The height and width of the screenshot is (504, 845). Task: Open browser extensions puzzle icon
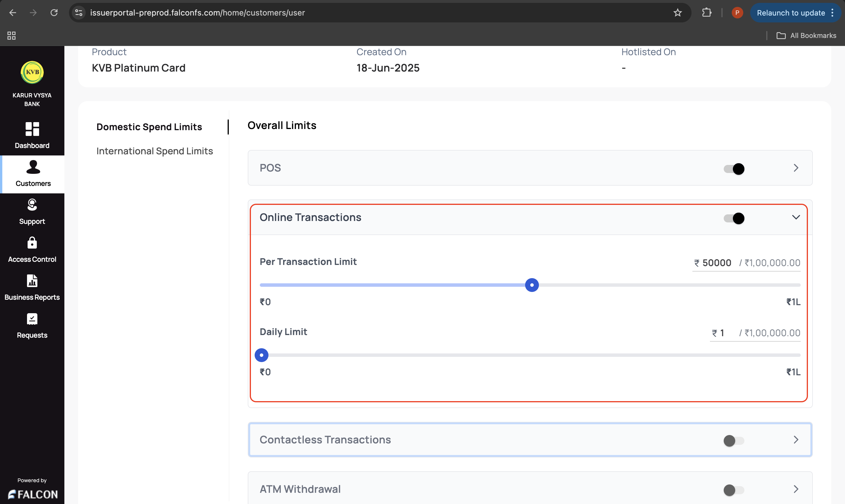pos(707,13)
